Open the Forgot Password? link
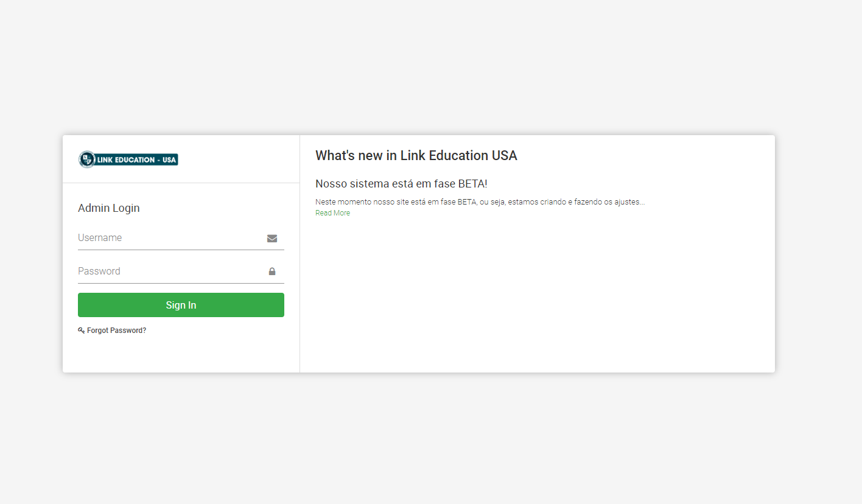 coord(116,331)
